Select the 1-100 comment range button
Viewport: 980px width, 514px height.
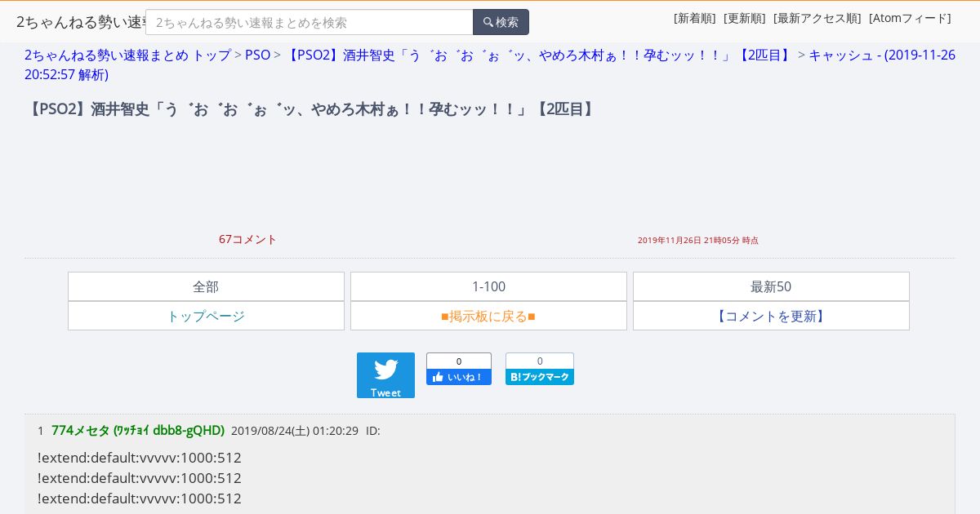click(x=488, y=286)
